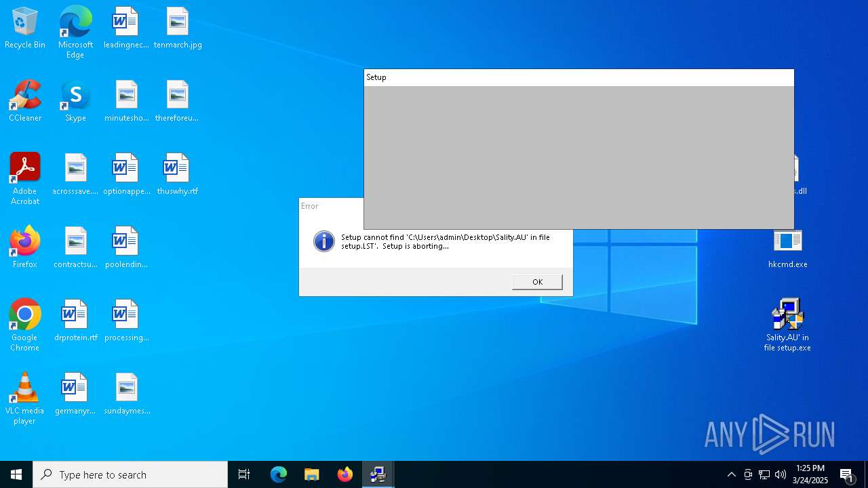Open File Explorer from the taskbar
868x488 pixels.
pyautogui.click(x=312, y=474)
